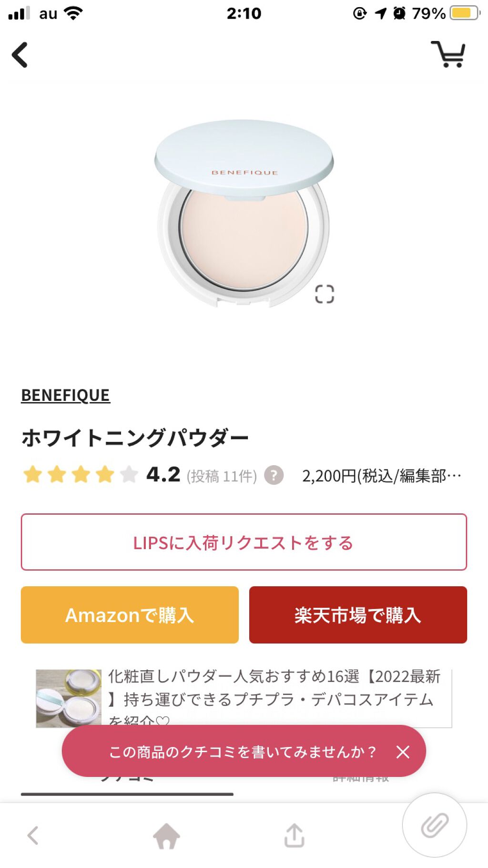
Task: Tap the truncated price text 2,200円
Action: (x=381, y=476)
